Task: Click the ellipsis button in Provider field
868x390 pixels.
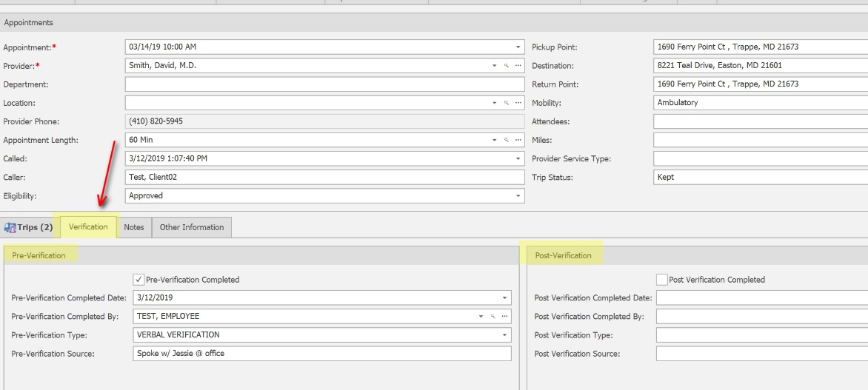Action: (518, 66)
